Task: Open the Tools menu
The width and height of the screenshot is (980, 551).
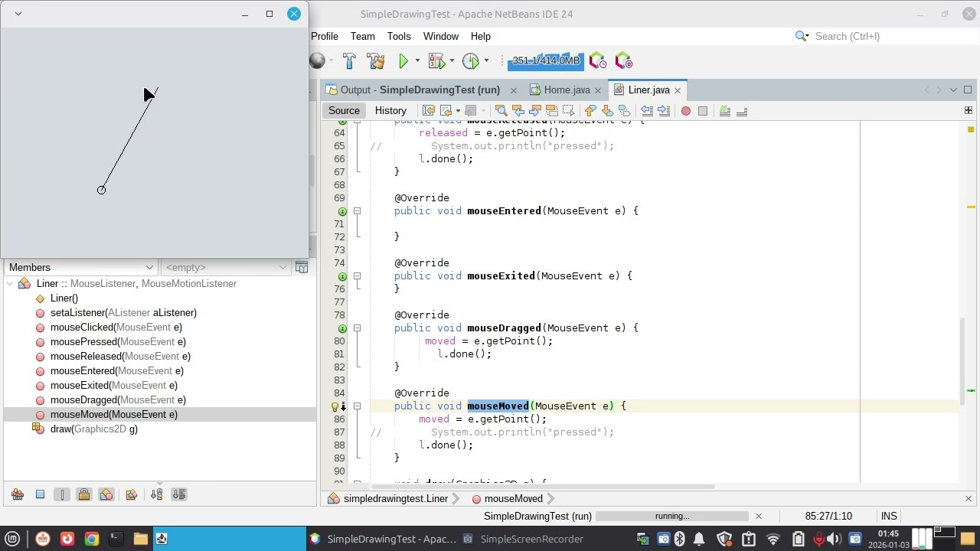Action: (399, 36)
